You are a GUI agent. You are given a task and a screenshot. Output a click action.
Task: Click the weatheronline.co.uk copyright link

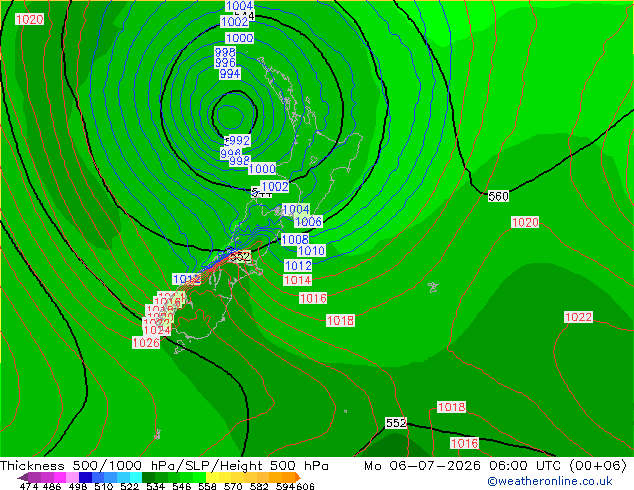[550, 481]
